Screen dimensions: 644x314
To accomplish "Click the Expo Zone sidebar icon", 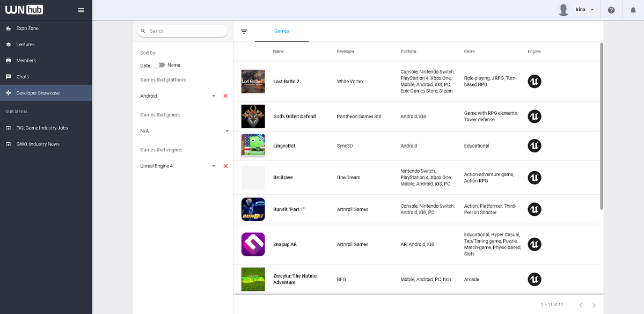I will (x=8, y=28).
